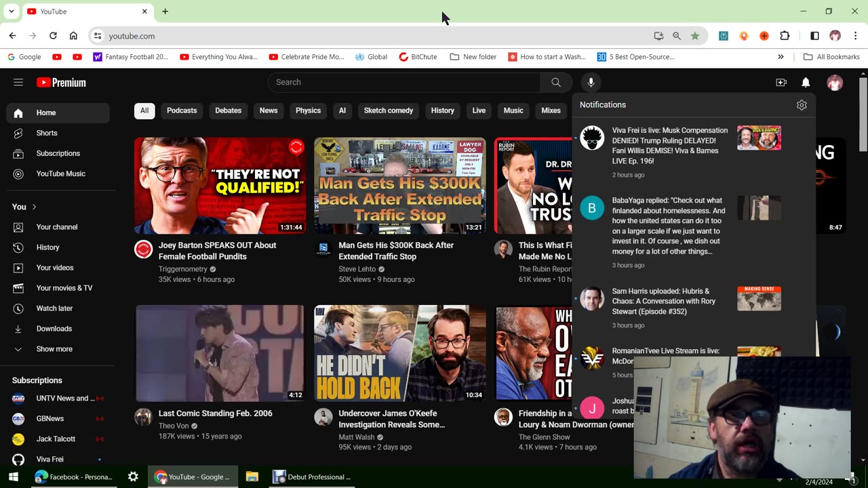Screen dimensions: 868x488
Task: Select the Music filter chip
Action: [513, 110]
